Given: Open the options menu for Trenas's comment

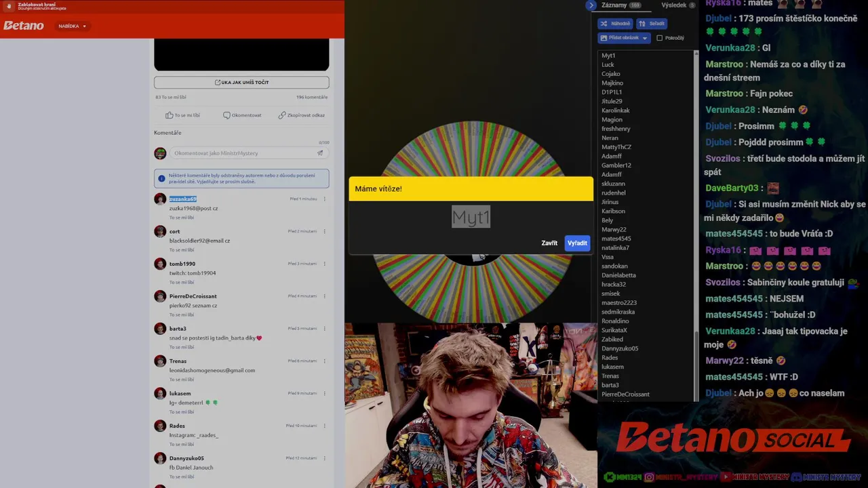Looking at the screenshot, I should click(325, 361).
